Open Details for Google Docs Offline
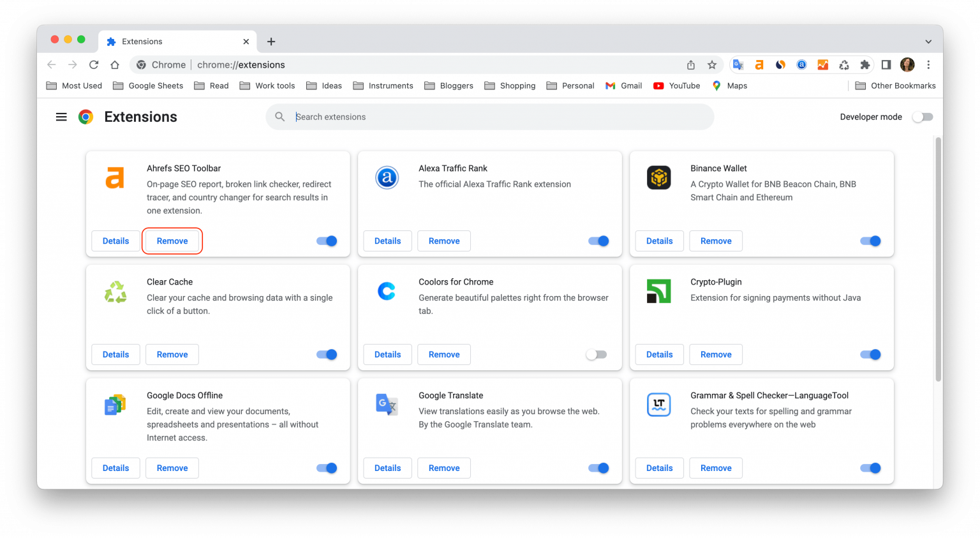 click(115, 468)
